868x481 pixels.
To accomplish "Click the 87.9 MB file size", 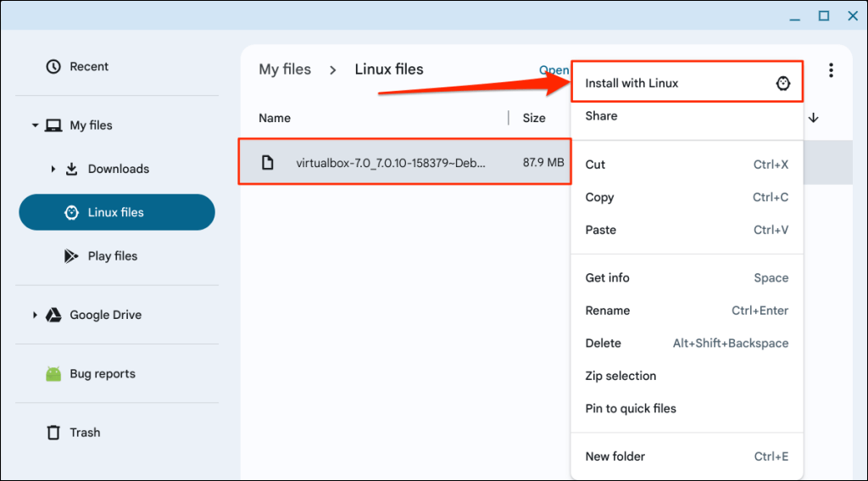I will (543, 162).
